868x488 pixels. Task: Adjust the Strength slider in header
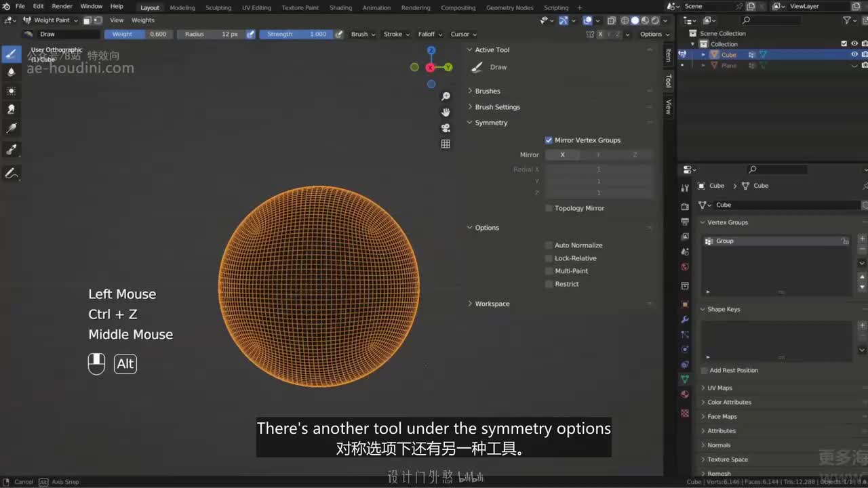coord(296,34)
